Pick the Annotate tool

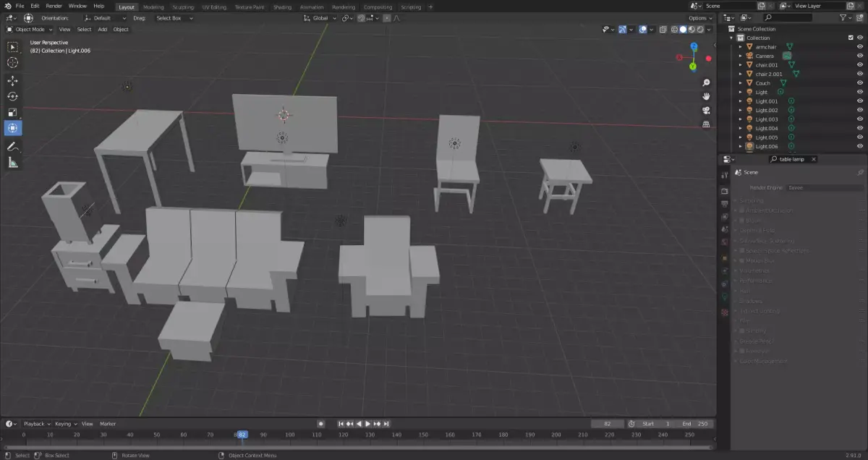coord(12,146)
